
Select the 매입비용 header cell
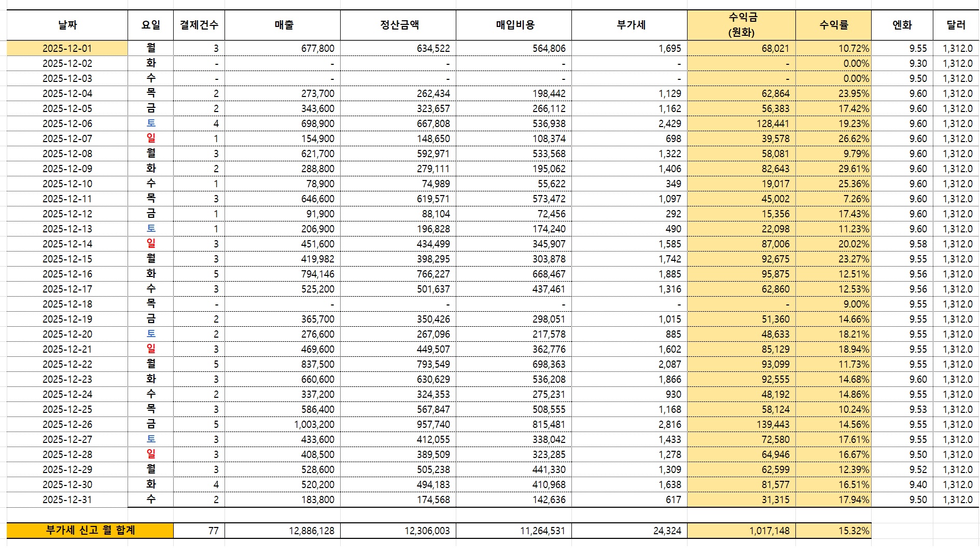pyautogui.click(x=514, y=25)
